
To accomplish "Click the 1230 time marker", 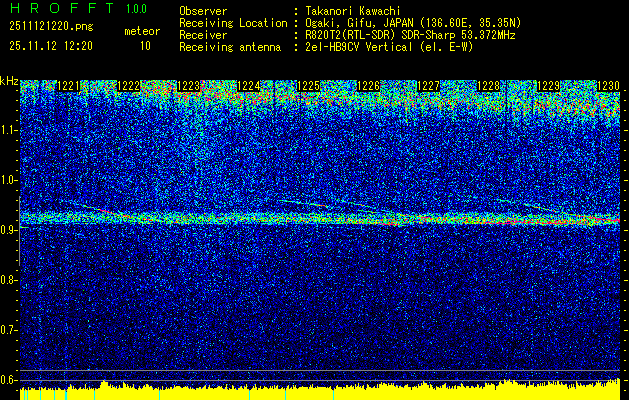I will [x=609, y=86].
